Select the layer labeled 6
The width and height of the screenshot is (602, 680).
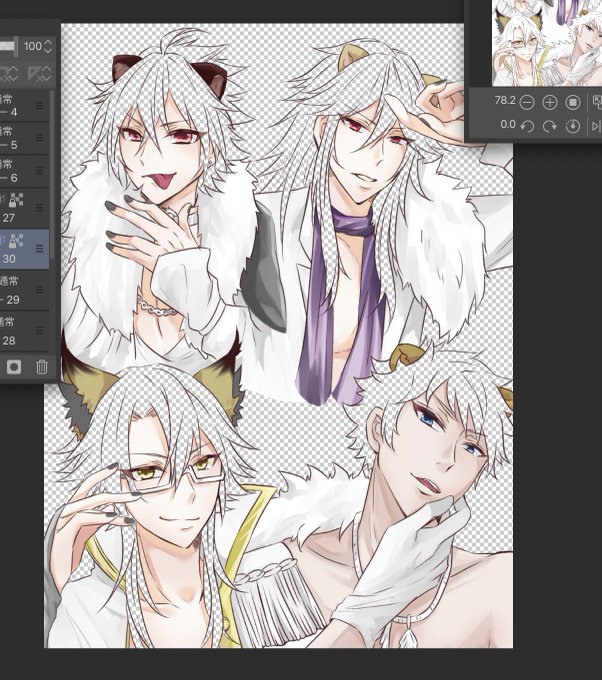click(x=24, y=170)
